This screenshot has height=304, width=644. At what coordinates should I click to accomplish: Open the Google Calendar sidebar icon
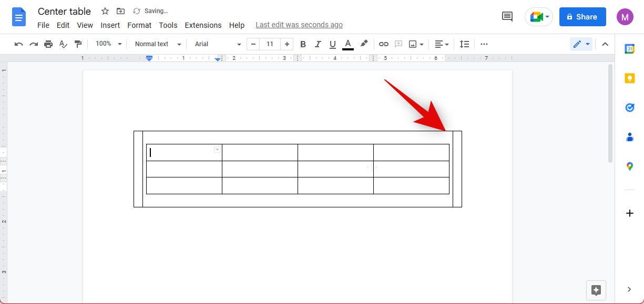click(x=629, y=49)
